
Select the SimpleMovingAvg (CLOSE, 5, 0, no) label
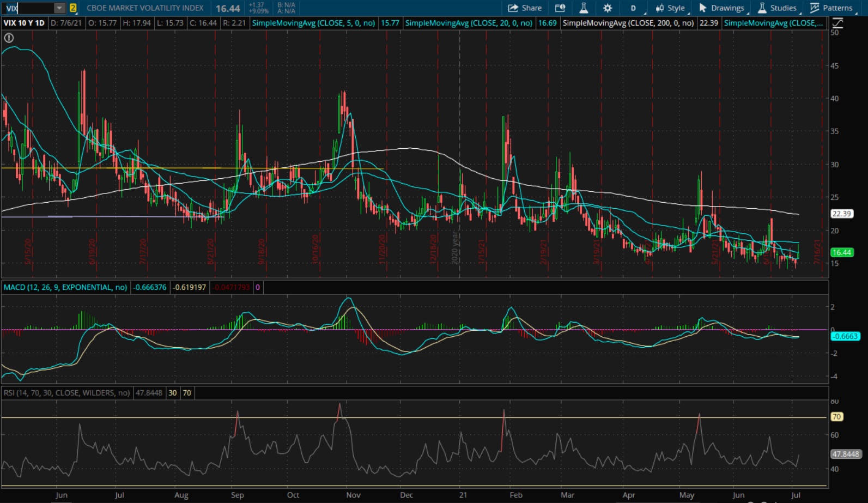tap(313, 23)
